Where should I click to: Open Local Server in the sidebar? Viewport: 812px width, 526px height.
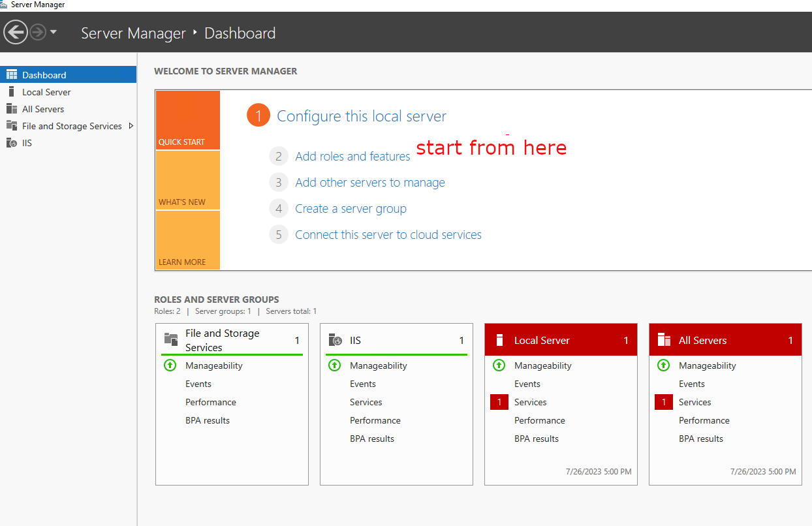click(x=46, y=92)
